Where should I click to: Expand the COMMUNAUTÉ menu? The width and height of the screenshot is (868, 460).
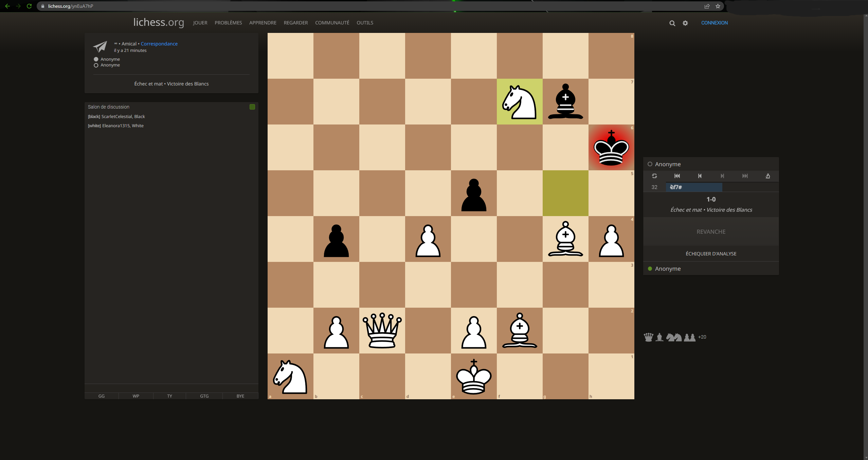[x=332, y=23]
